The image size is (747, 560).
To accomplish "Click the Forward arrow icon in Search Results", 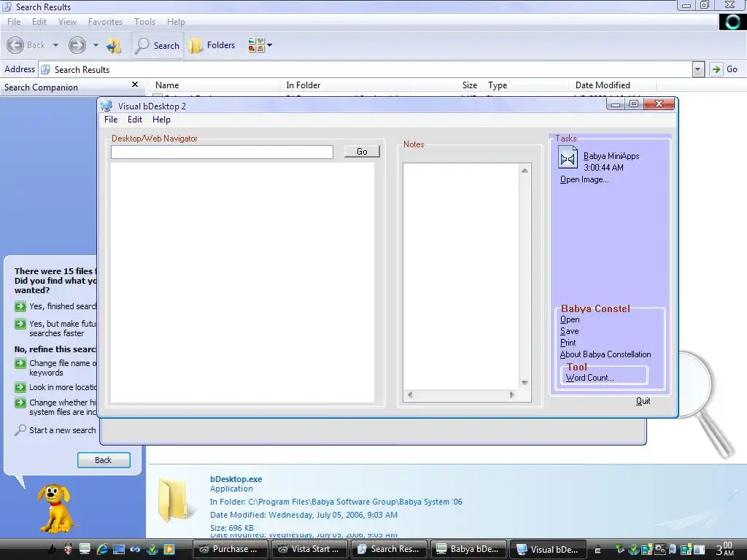I will [77, 45].
